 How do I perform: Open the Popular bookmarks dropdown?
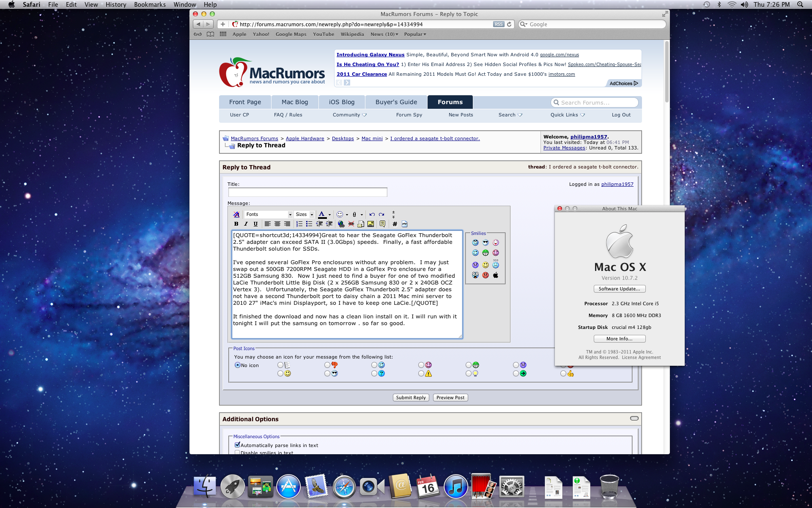point(415,34)
